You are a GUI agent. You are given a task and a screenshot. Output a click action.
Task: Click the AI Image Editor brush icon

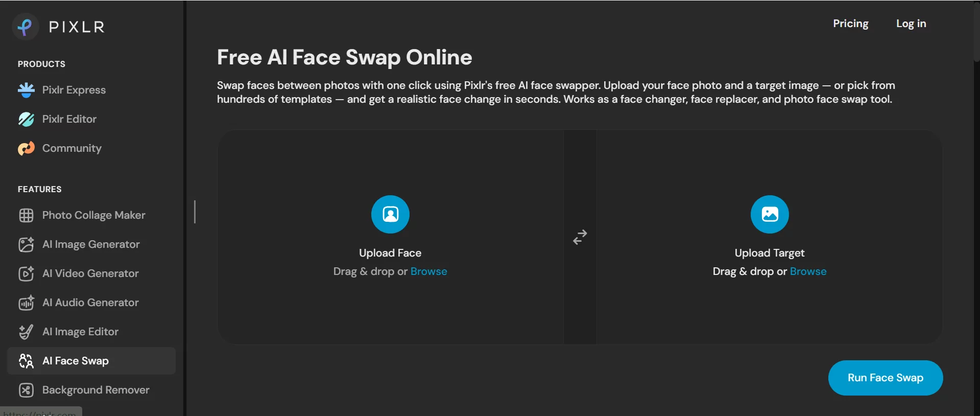click(26, 332)
